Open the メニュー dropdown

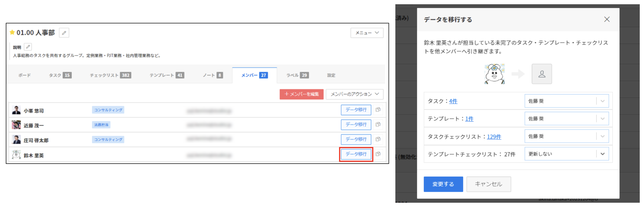tap(367, 33)
